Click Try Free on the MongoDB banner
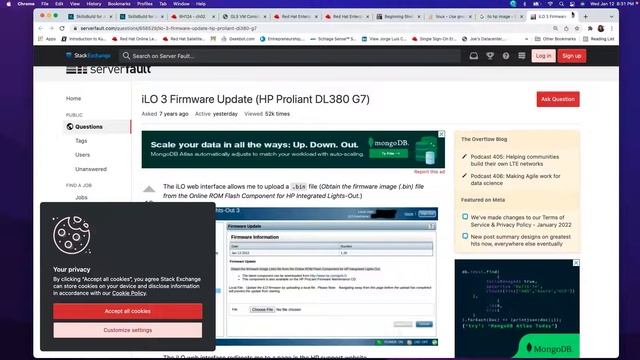640x360 pixels. pyautogui.click(x=389, y=153)
